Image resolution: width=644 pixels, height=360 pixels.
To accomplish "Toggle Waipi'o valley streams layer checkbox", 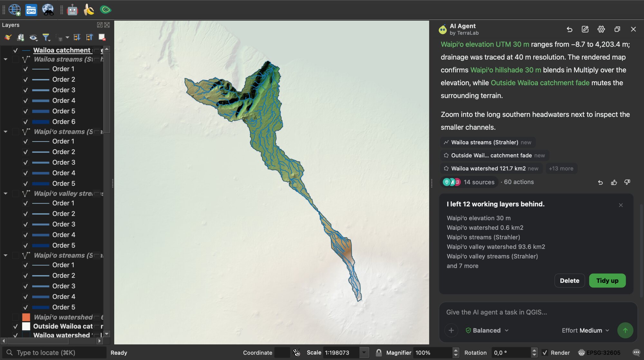I will (x=15, y=193).
